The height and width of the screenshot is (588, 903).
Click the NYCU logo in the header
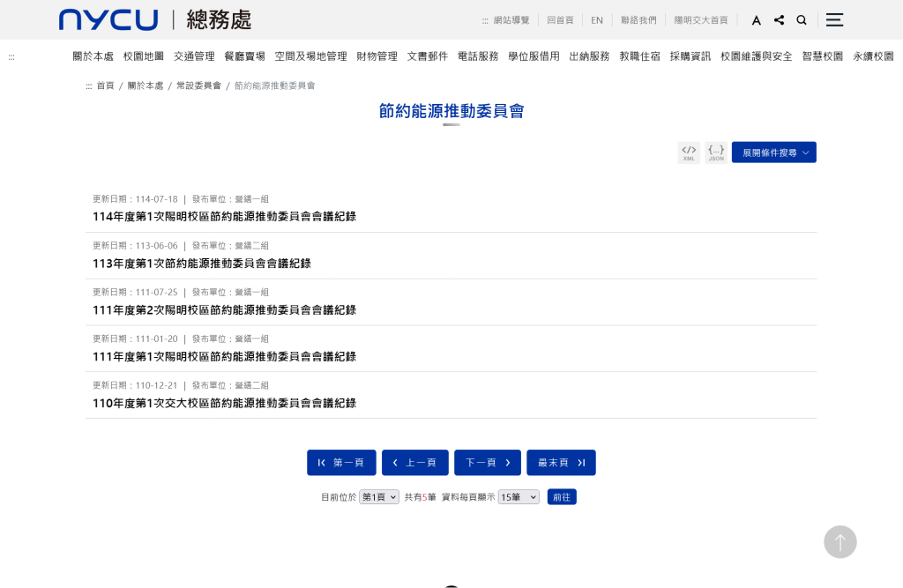pos(108,19)
